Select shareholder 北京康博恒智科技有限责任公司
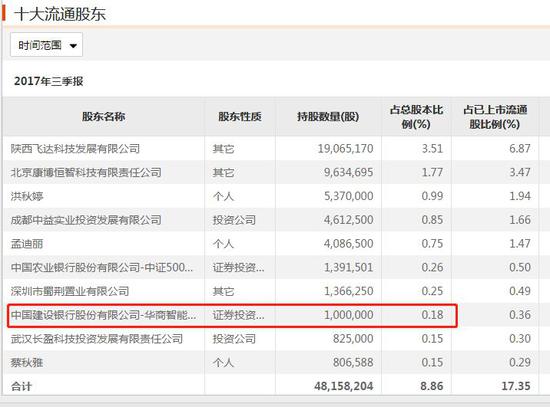550x407 pixels. [x=86, y=173]
